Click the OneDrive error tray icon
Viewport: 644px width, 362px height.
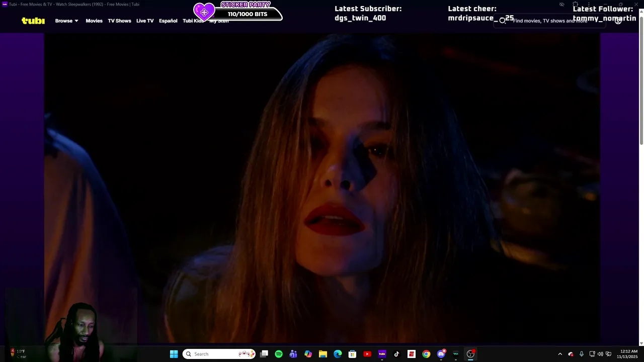tap(571, 354)
